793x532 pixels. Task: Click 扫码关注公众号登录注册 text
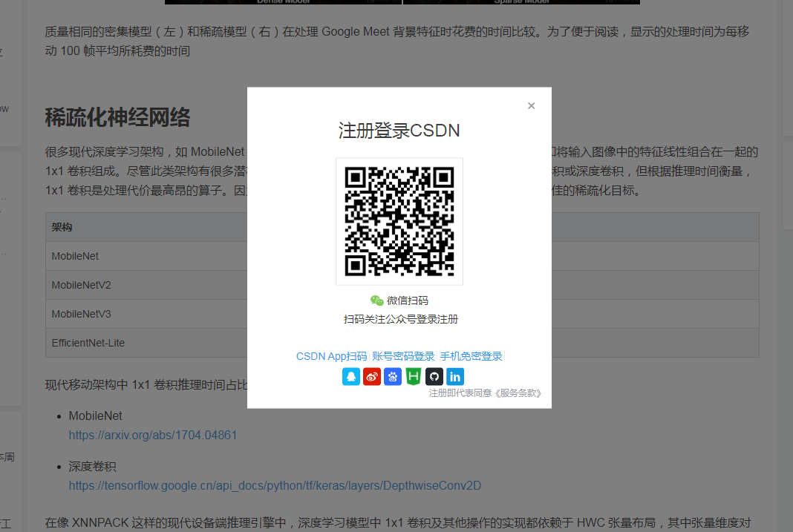(x=400, y=319)
